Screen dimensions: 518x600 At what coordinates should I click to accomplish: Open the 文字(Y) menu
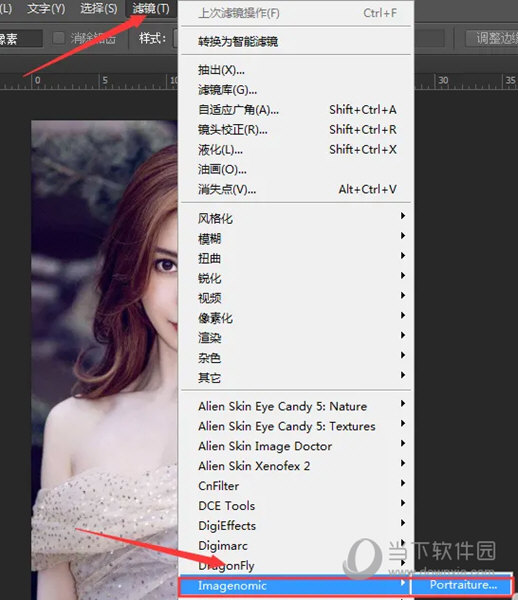[46, 8]
